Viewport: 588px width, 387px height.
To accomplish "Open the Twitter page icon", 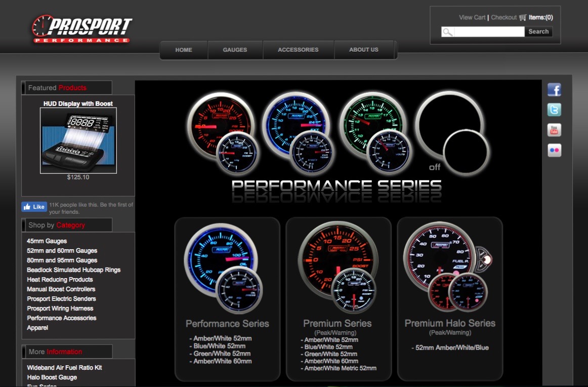I will coord(554,109).
